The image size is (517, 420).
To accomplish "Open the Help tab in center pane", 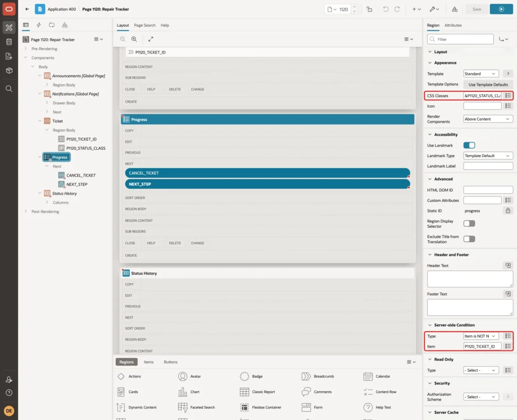I will [165, 25].
